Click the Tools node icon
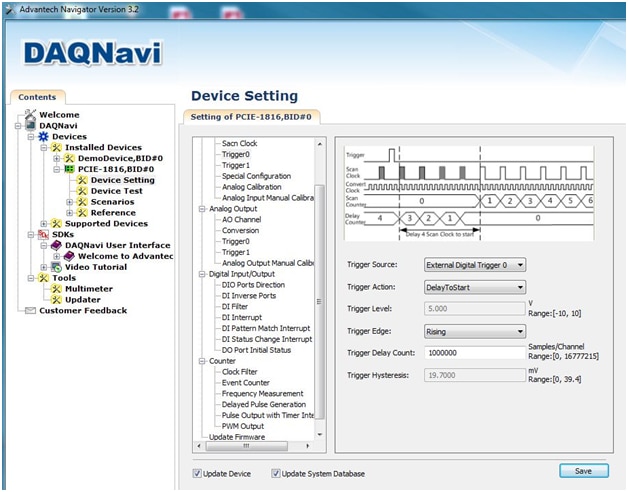 (x=43, y=278)
